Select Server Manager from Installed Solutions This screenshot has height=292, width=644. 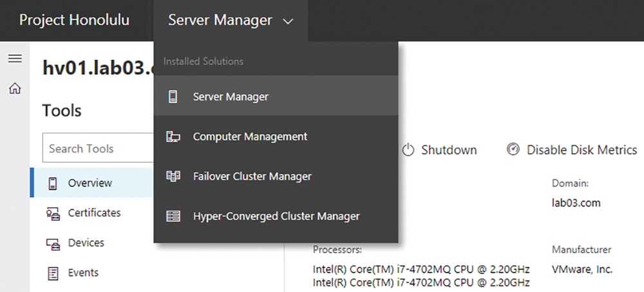(276, 96)
